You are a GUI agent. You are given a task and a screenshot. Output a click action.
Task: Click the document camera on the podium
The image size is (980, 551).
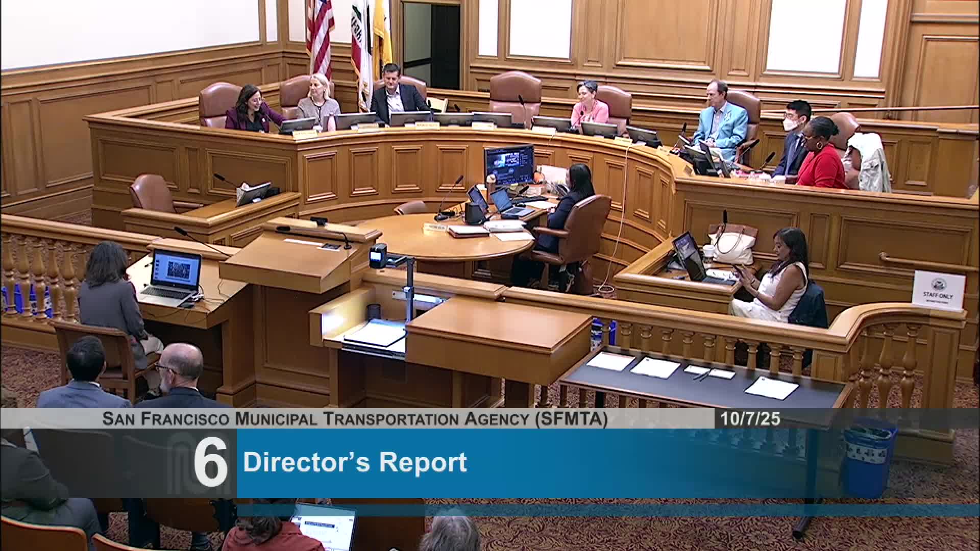(379, 256)
